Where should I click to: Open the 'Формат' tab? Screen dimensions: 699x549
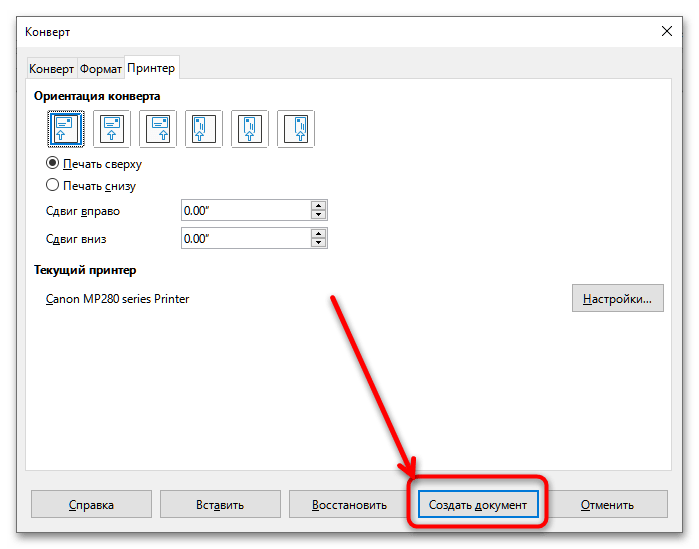(x=101, y=69)
